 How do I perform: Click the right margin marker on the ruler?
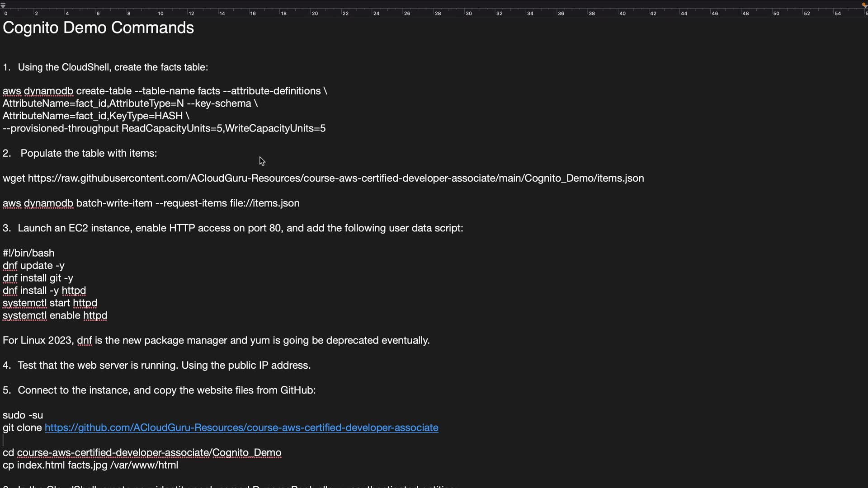864,5
